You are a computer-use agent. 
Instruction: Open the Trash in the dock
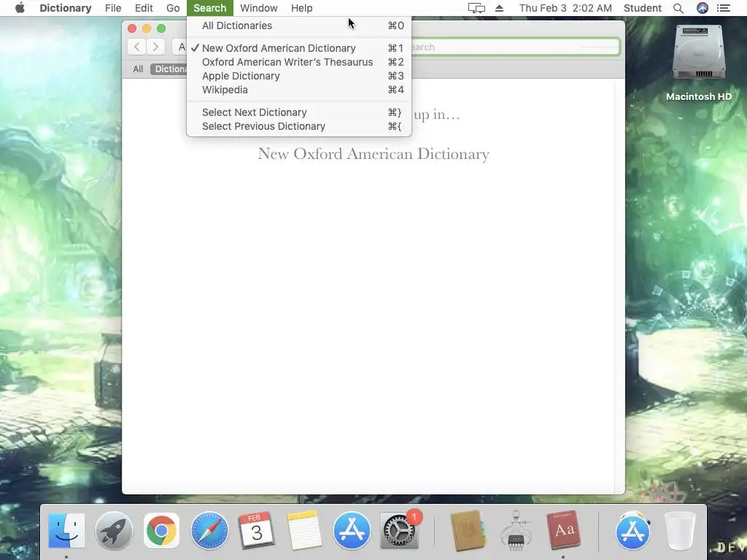[680, 531]
